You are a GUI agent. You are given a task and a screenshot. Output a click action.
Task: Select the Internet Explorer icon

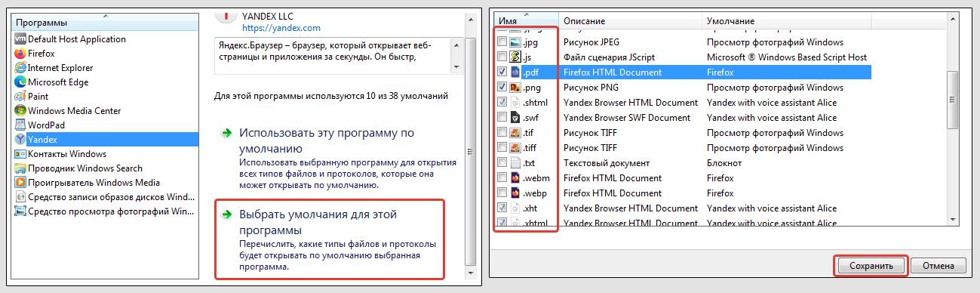[x=20, y=68]
